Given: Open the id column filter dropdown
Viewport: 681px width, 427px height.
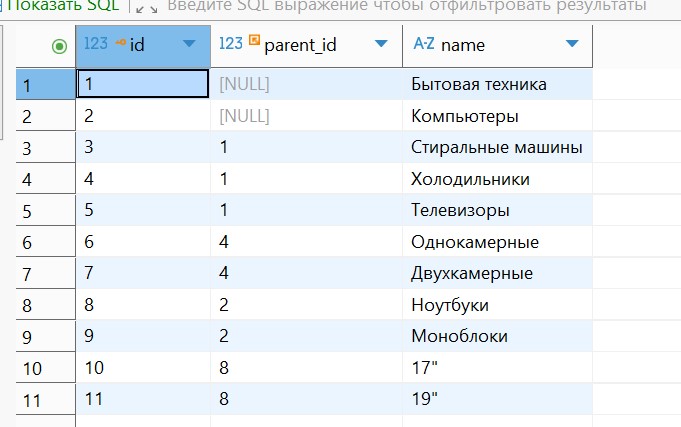Looking at the screenshot, I should tap(189, 45).
